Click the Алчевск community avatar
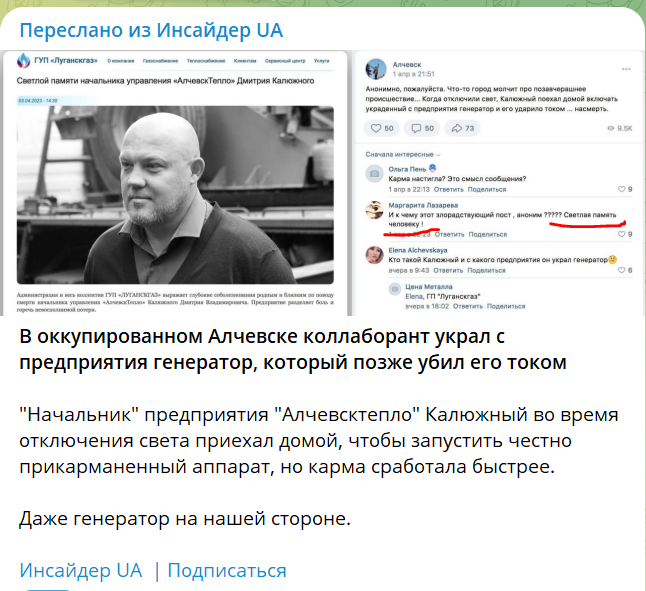This screenshot has height=591, width=646. tap(376, 69)
